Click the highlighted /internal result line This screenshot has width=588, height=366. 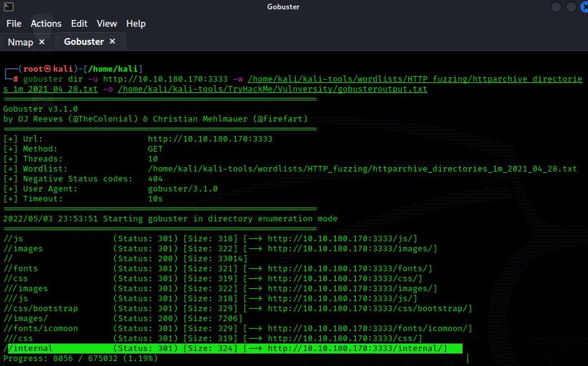pos(232,349)
